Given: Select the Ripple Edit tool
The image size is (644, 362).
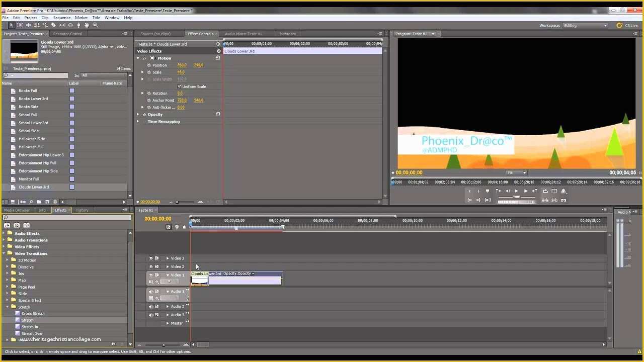Looking at the screenshot, I should [x=28, y=25].
